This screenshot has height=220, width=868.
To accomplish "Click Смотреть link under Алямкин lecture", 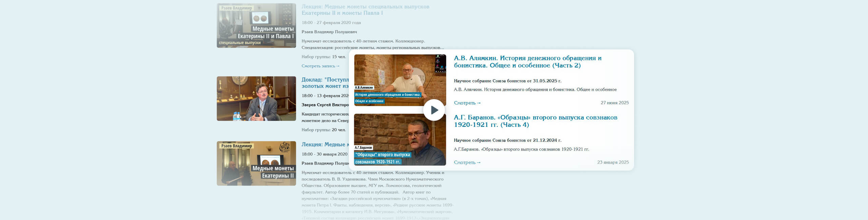I will tap(467, 103).
